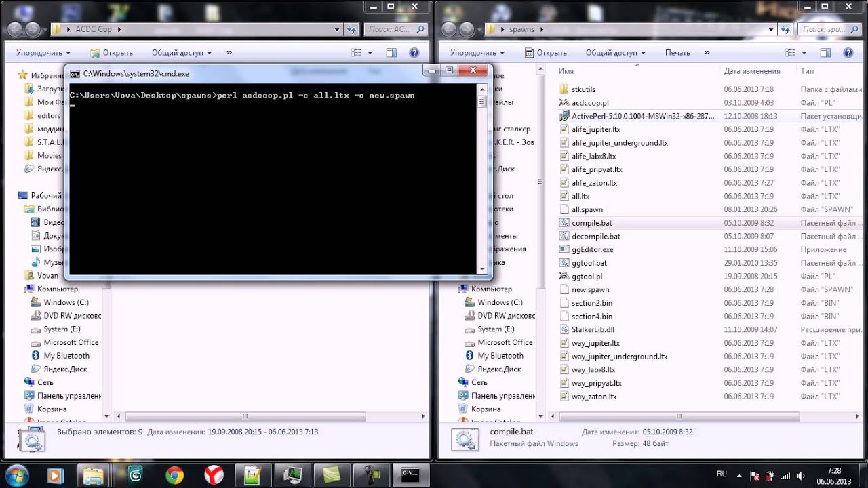This screenshot has width=868, height=488.
Task: Click Печать in spawns toolbar
Action: click(677, 53)
